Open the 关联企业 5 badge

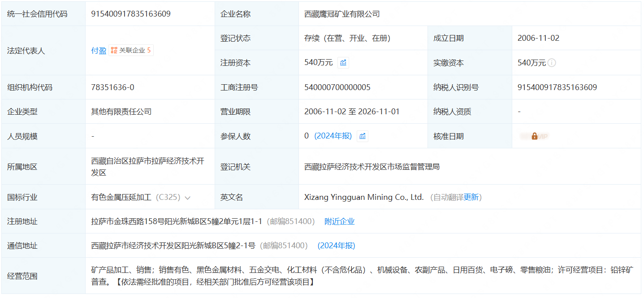click(x=131, y=51)
